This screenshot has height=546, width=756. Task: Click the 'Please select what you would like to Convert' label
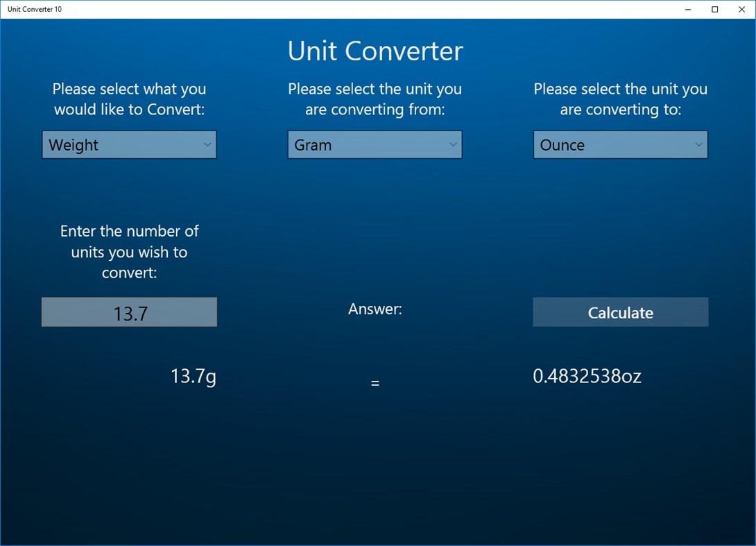[129, 99]
